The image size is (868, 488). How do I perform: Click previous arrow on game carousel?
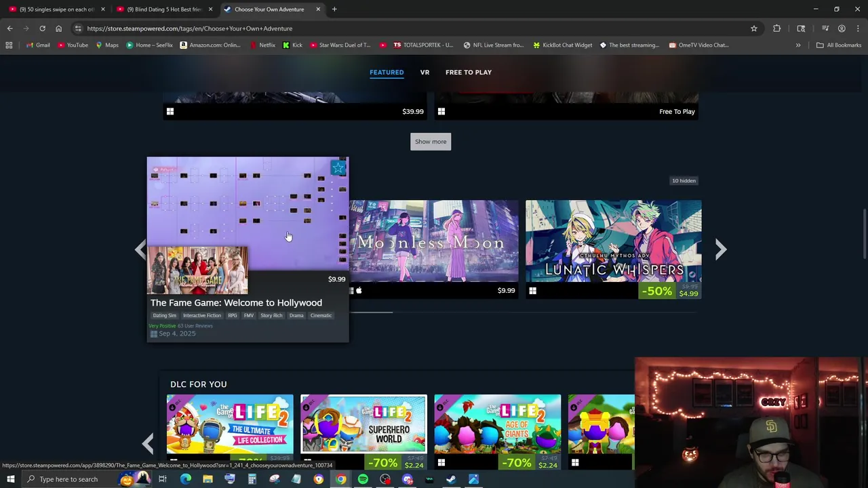tap(140, 249)
